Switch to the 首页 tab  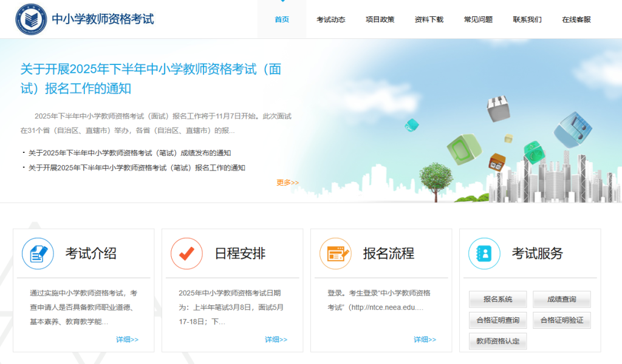(281, 19)
